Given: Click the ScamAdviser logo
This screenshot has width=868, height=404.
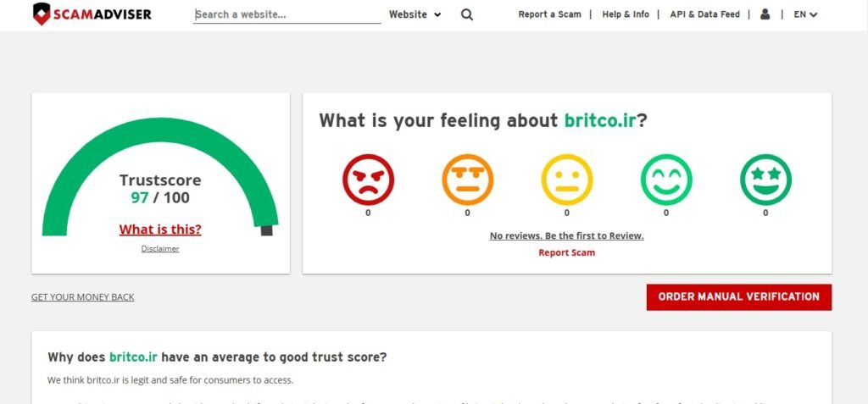Looking at the screenshot, I should [92, 14].
